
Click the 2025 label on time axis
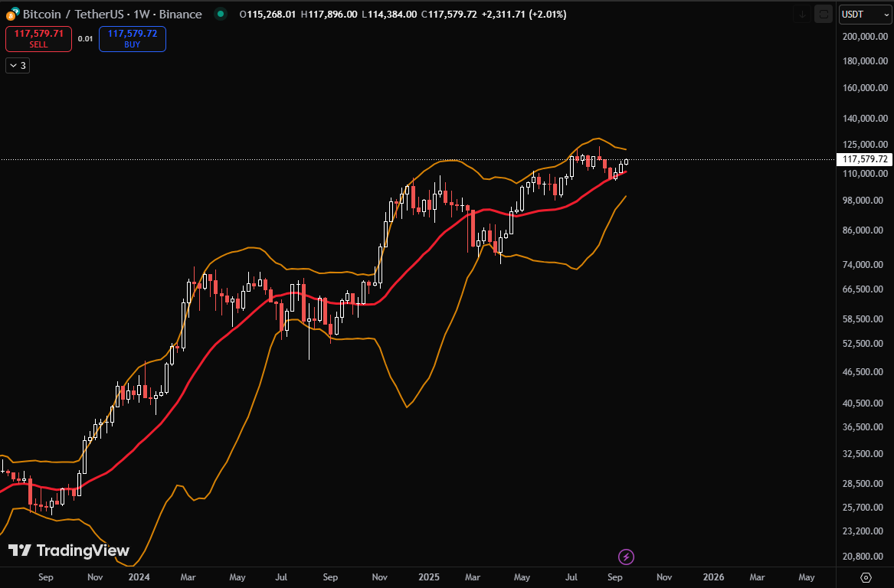tap(429, 577)
